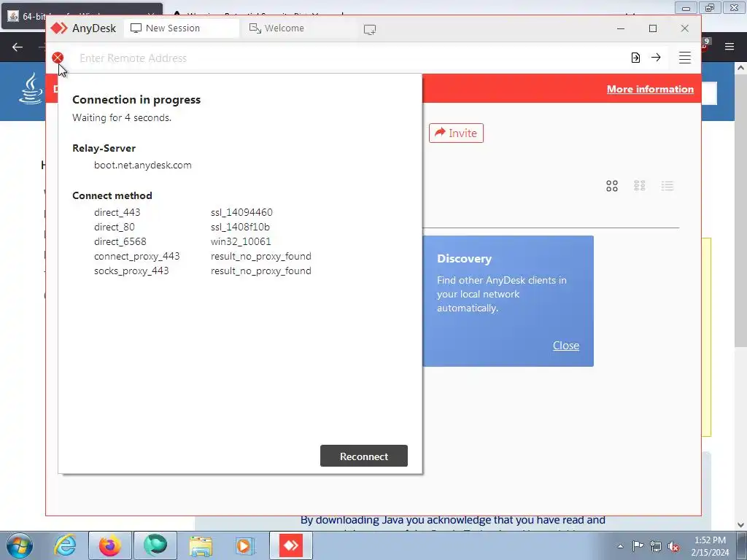Open the green swirl browser taskbar icon
This screenshot has width=747, height=560.
[155, 545]
